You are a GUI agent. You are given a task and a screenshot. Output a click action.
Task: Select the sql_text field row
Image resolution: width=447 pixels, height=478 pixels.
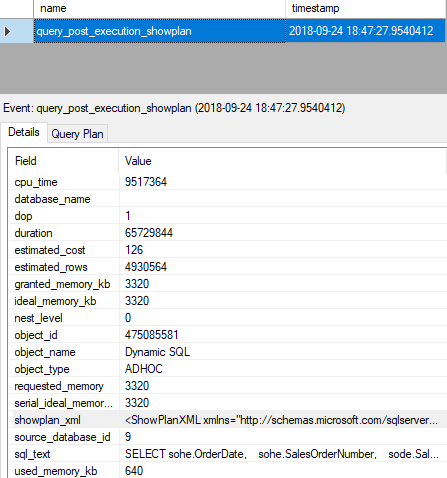(x=228, y=454)
